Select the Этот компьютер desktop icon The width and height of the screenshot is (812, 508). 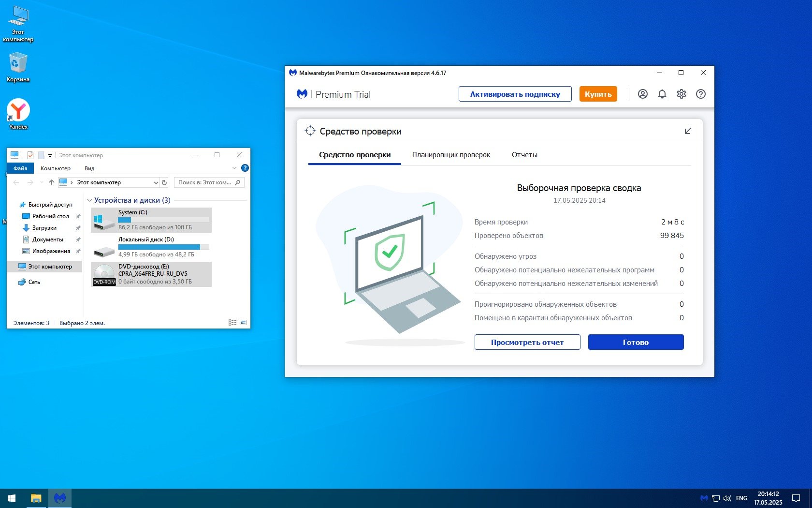[18, 24]
